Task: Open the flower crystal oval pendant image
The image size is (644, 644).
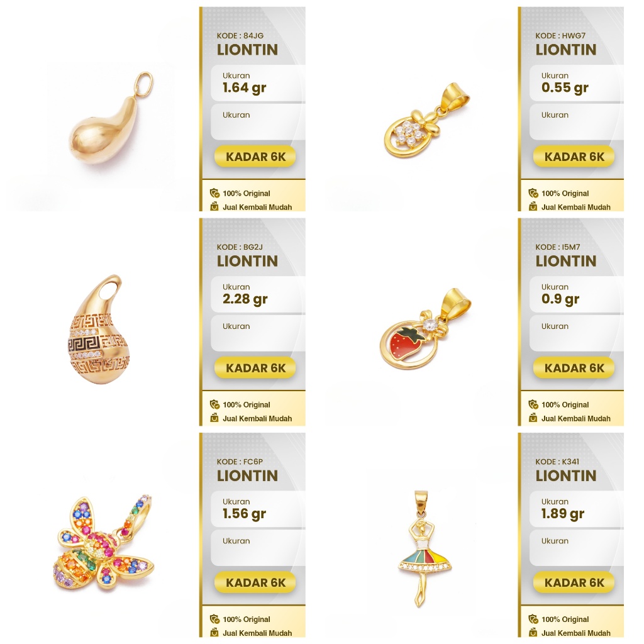Action: (x=427, y=120)
